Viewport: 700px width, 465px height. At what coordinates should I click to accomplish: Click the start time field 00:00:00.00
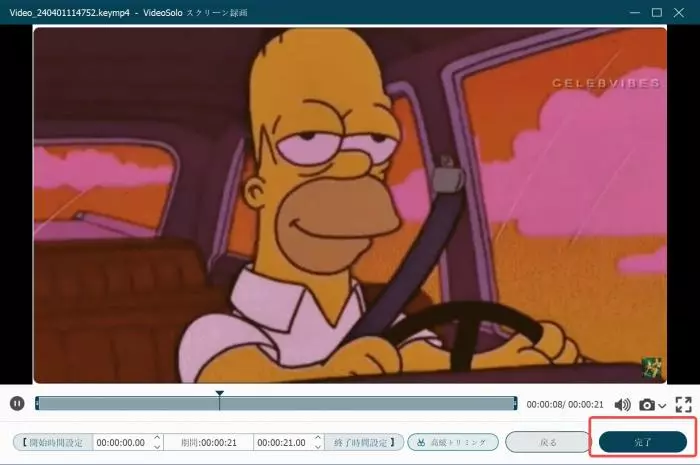(123, 442)
